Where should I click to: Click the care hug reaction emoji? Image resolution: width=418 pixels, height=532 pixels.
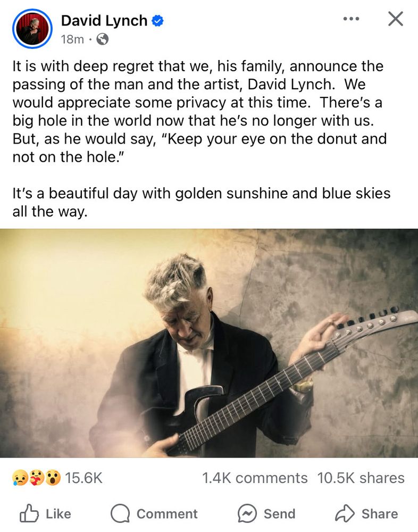(x=36, y=478)
